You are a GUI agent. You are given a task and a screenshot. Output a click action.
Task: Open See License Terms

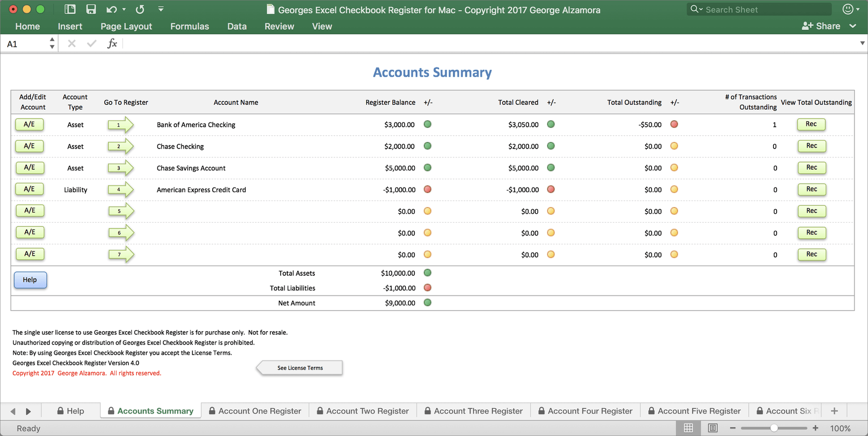[299, 368]
